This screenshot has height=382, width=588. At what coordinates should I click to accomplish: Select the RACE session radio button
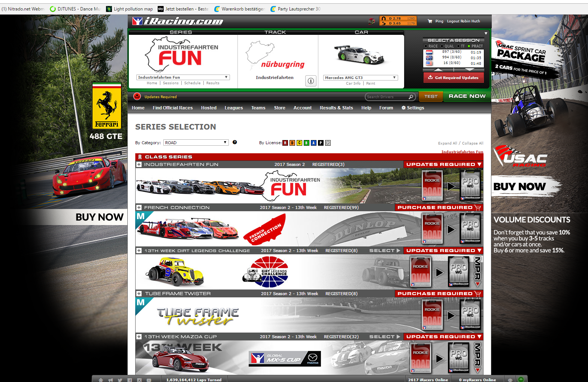[426, 46]
